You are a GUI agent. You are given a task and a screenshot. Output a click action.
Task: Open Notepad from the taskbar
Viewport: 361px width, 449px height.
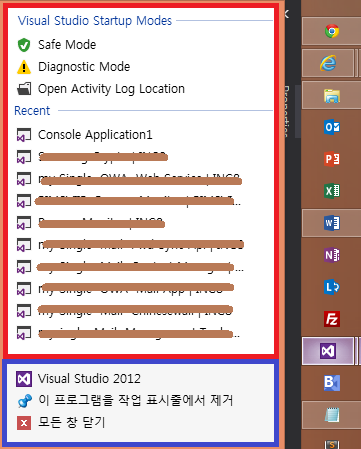click(x=332, y=415)
